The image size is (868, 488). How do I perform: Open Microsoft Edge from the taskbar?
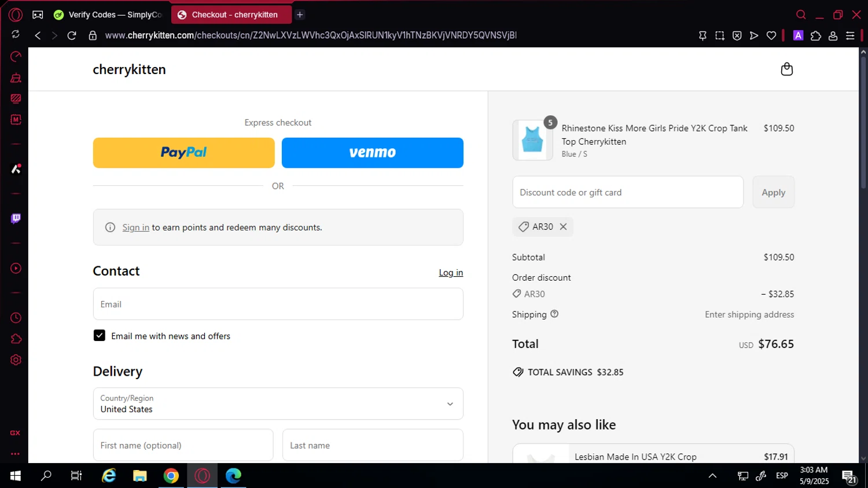pyautogui.click(x=233, y=476)
